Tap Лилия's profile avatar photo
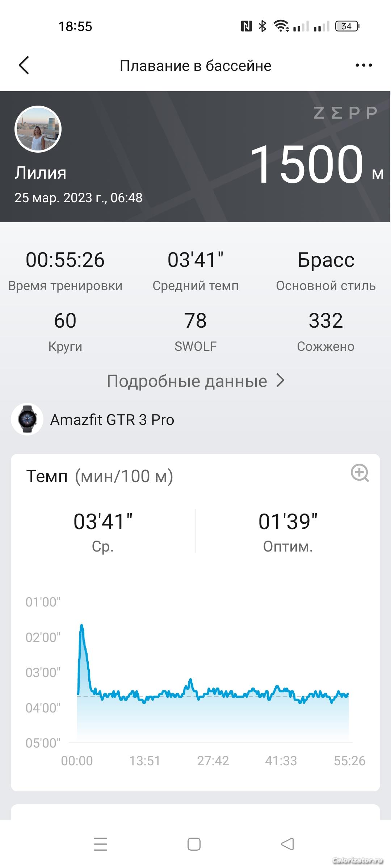Image resolution: width=391 pixels, height=868 pixels. coord(38,129)
